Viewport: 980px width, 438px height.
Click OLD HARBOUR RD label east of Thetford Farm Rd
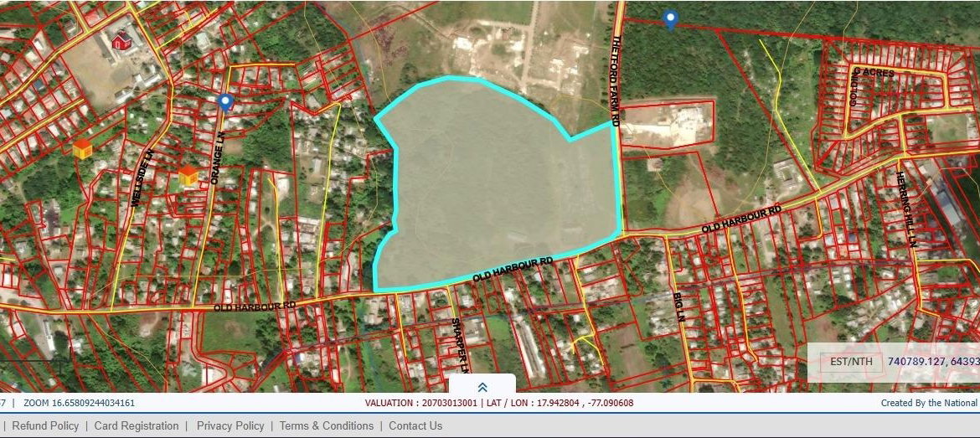[741, 219]
